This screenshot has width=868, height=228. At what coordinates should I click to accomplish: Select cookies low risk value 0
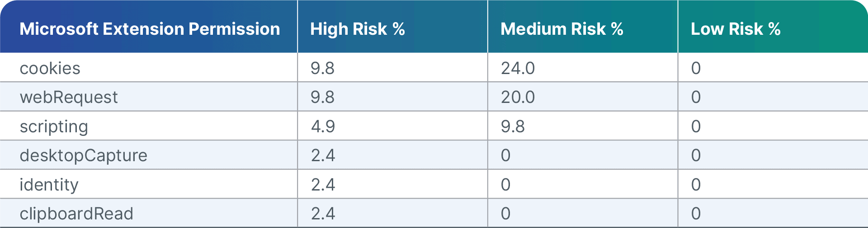(x=696, y=68)
